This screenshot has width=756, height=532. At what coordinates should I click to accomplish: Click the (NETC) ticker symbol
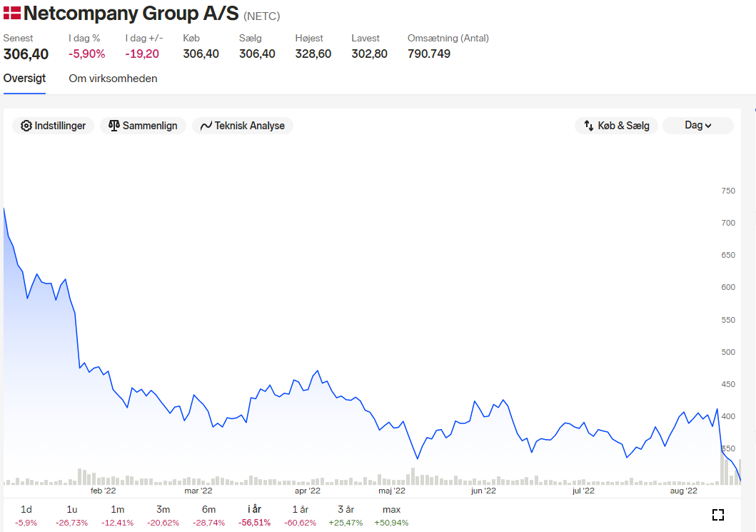click(x=262, y=16)
